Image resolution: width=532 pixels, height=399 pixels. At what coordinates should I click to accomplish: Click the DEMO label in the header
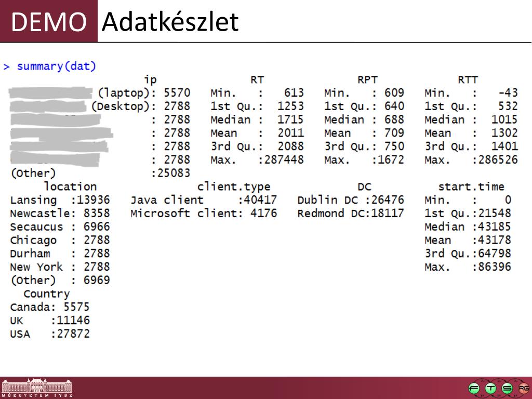[x=49, y=22]
